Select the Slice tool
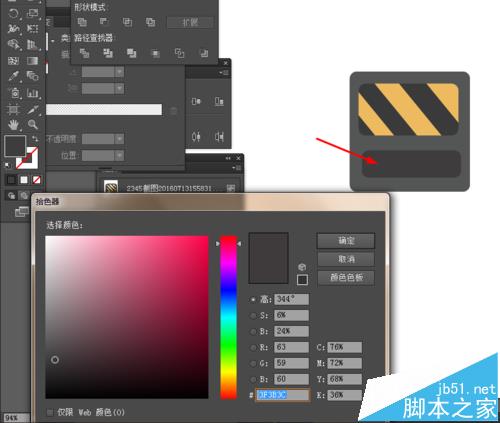 tap(33, 109)
